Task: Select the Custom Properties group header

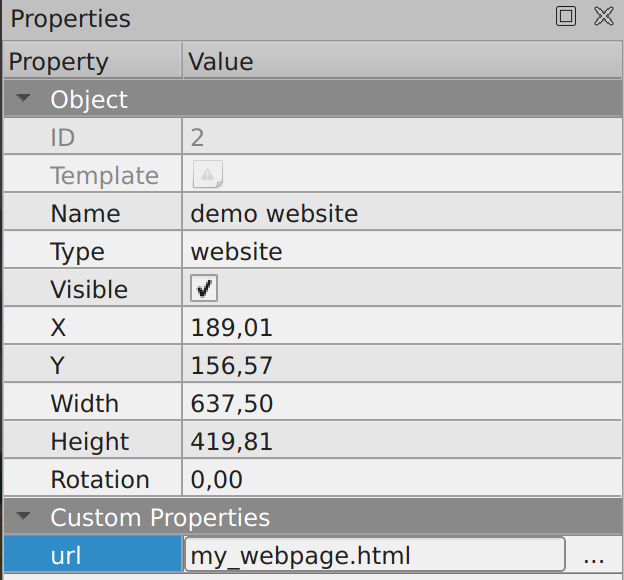Action: pyautogui.click(x=313, y=517)
